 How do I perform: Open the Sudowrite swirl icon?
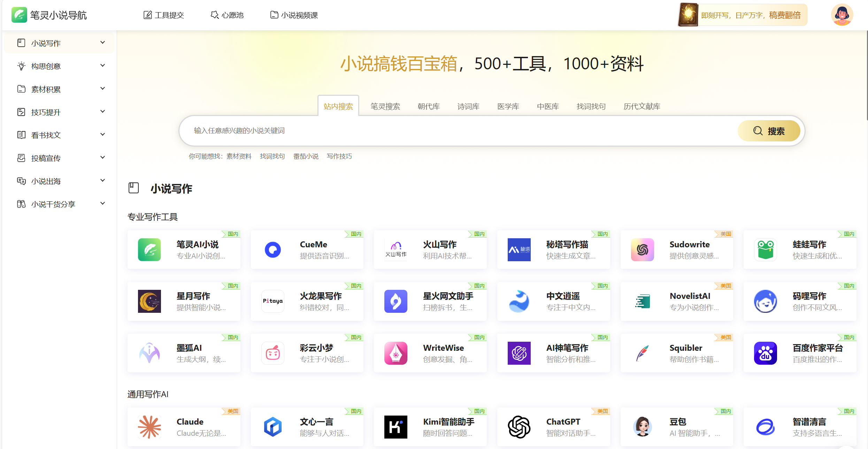[x=642, y=249]
